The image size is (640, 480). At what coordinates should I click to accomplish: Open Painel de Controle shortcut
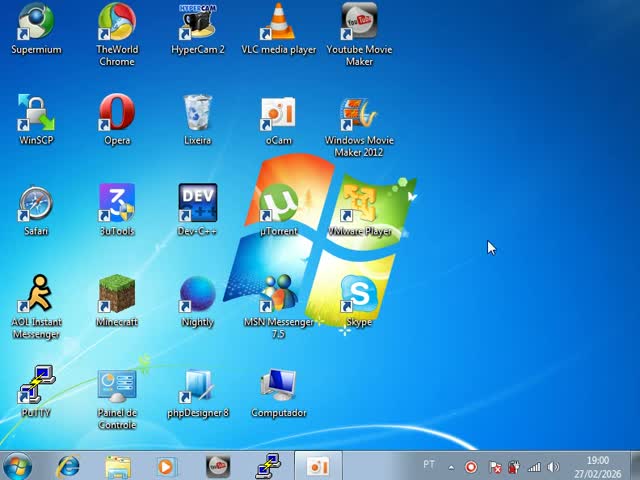[x=117, y=387]
